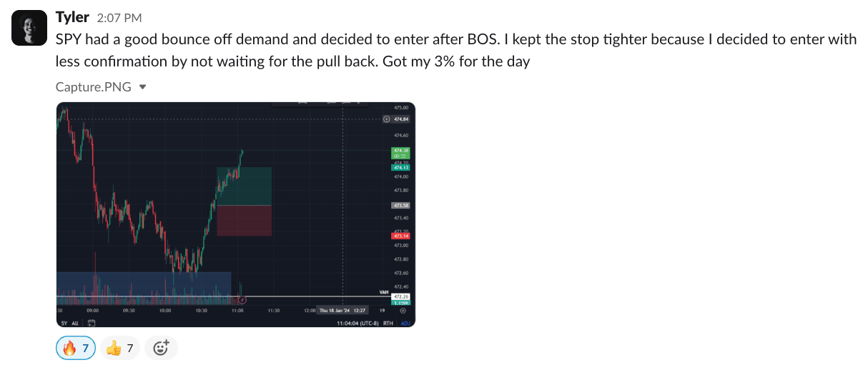Click Tyler's profile avatar
Screen dimensions: 868x370
coord(28,29)
